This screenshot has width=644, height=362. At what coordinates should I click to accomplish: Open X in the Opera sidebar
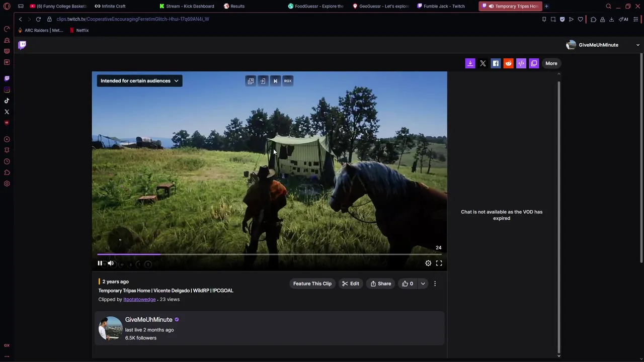[7, 112]
